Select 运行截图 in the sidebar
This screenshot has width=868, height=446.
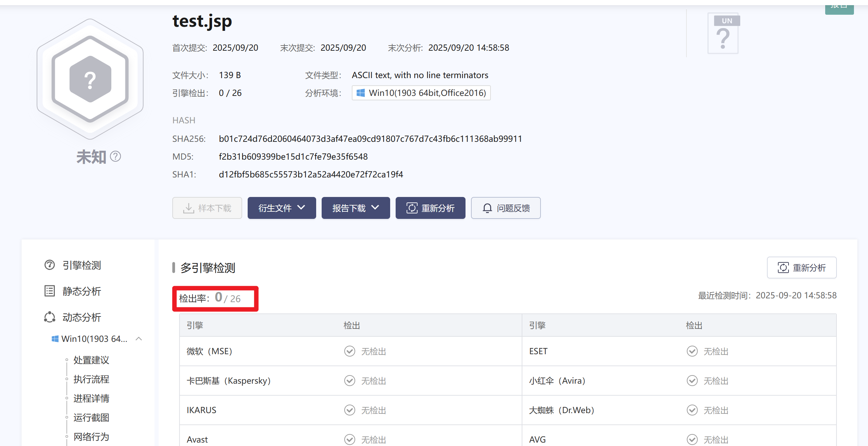(91, 418)
